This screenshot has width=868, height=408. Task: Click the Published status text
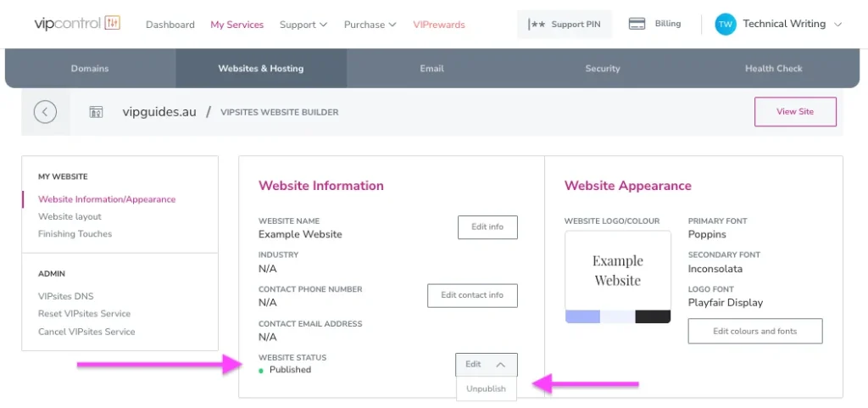tap(290, 370)
